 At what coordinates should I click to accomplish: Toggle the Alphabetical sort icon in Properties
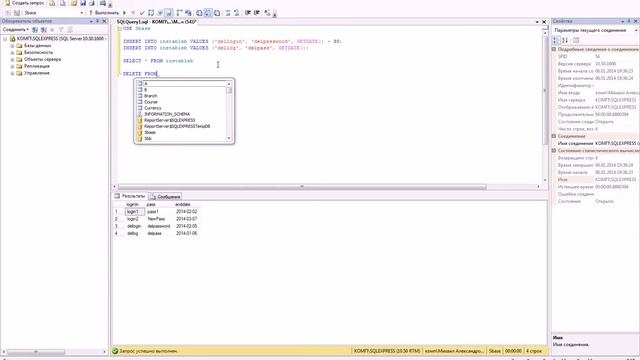click(x=565, y=40)
